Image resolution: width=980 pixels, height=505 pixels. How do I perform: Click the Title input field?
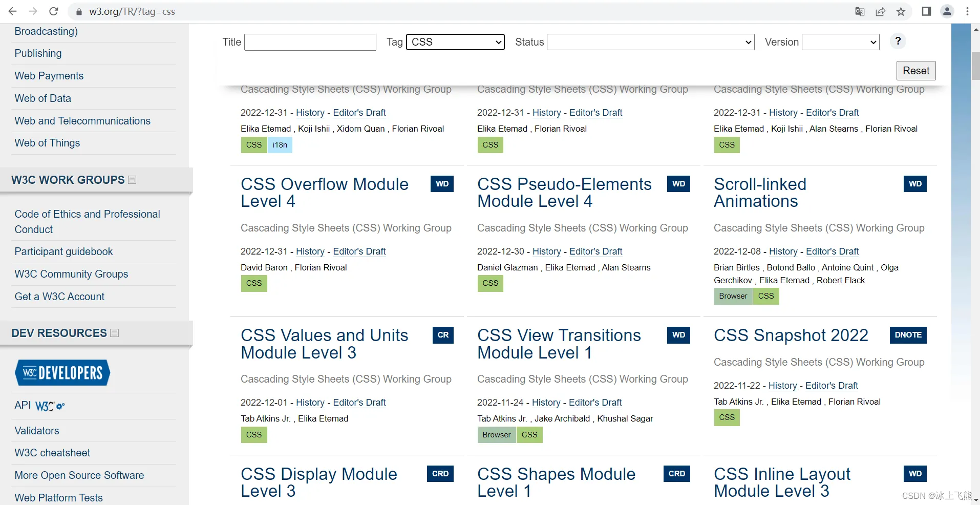pyautogui.click(x=310, y=42)
